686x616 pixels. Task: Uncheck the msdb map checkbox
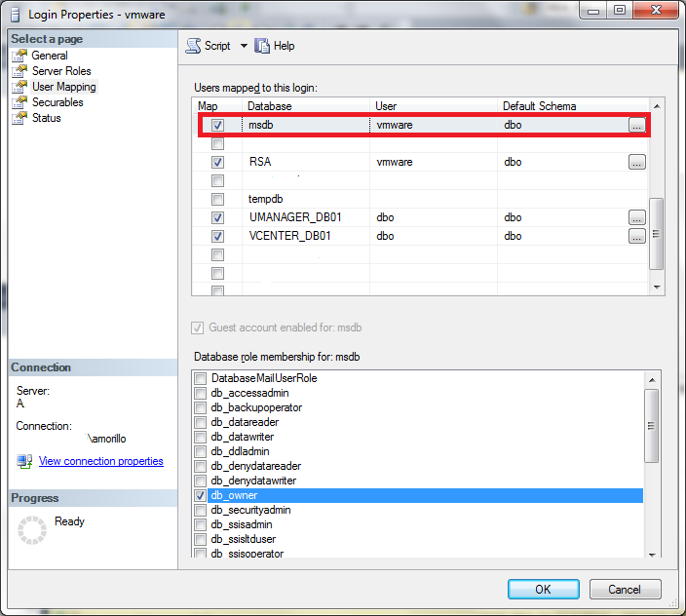[217, 125]
